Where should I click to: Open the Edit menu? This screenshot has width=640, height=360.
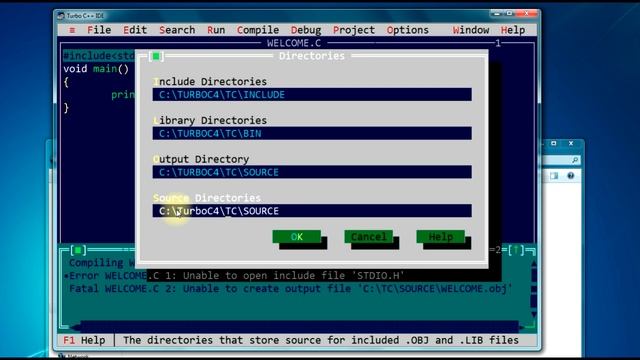(135, 30)
